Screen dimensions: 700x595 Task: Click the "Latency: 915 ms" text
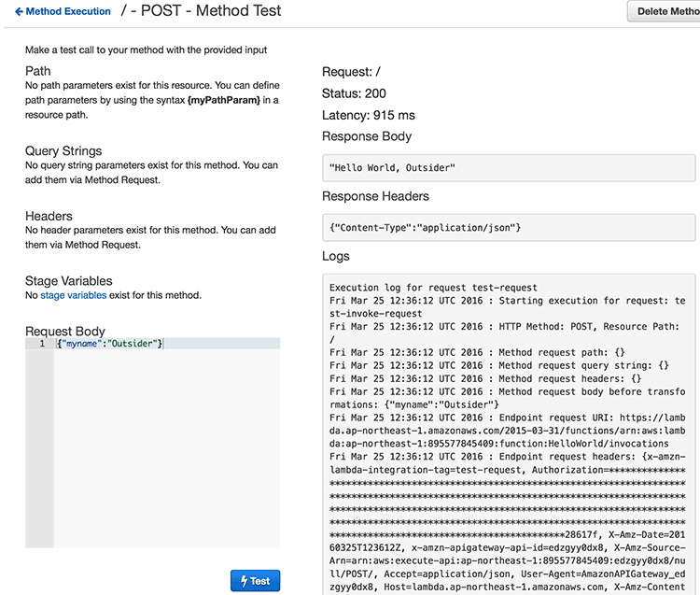click(369, 115)
